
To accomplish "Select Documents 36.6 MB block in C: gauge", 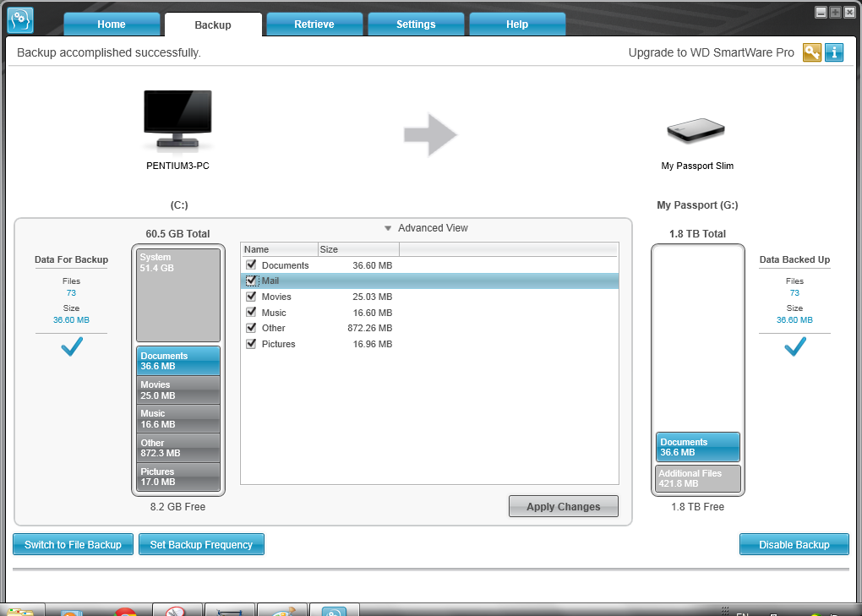I will click(178, 361).
